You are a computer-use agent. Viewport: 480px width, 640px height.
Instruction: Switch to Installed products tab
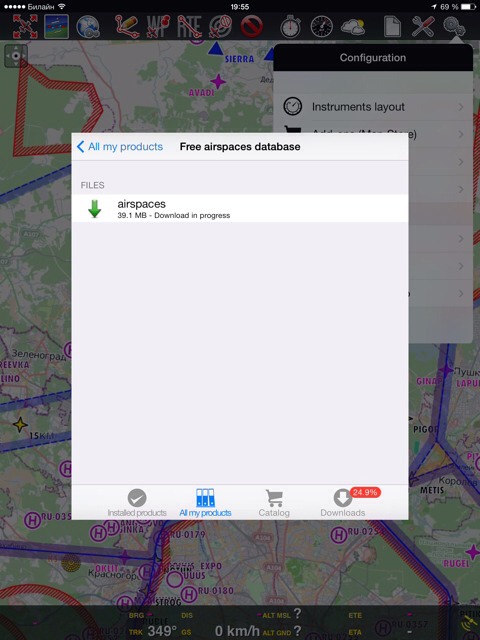tap(137, 503)
